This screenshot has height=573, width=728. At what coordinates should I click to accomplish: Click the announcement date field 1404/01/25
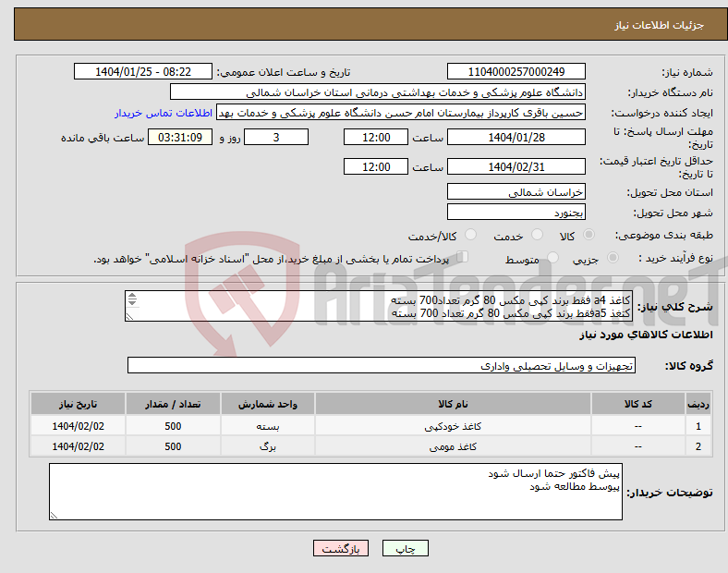click(x=143, y=71)
